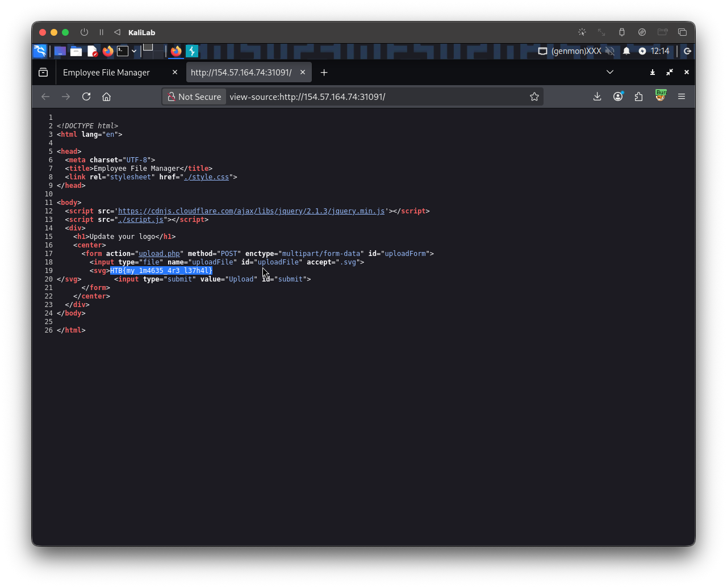Expand the list all tabs chevron

point(609,72)
